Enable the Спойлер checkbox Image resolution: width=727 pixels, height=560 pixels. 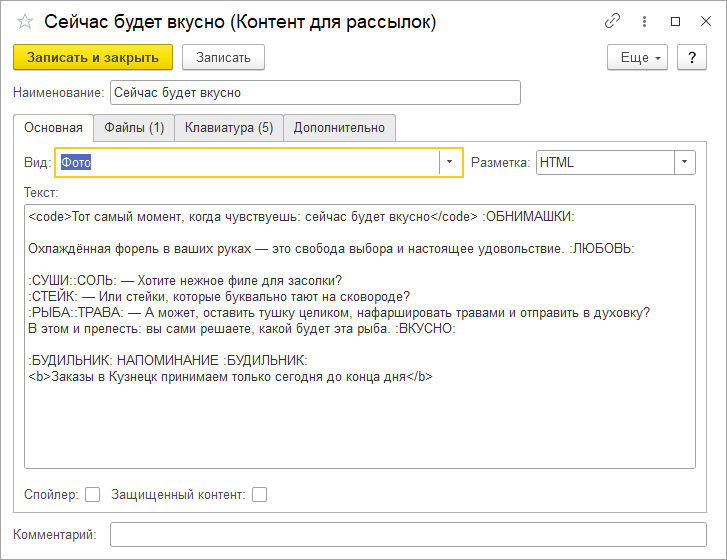93,495
